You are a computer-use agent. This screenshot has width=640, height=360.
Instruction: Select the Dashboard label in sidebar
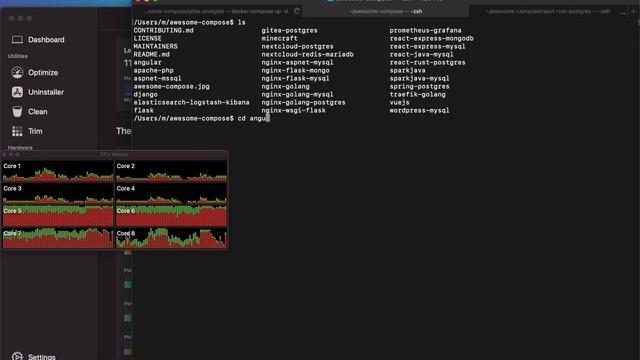point(46,40)
